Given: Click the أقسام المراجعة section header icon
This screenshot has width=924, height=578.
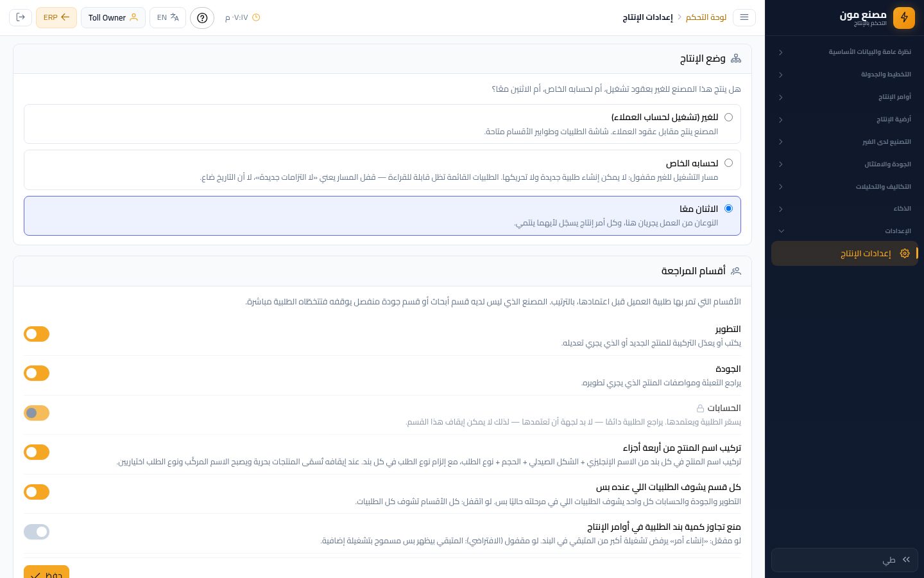Looking at the screenshot, I should [x=736, y=271].
